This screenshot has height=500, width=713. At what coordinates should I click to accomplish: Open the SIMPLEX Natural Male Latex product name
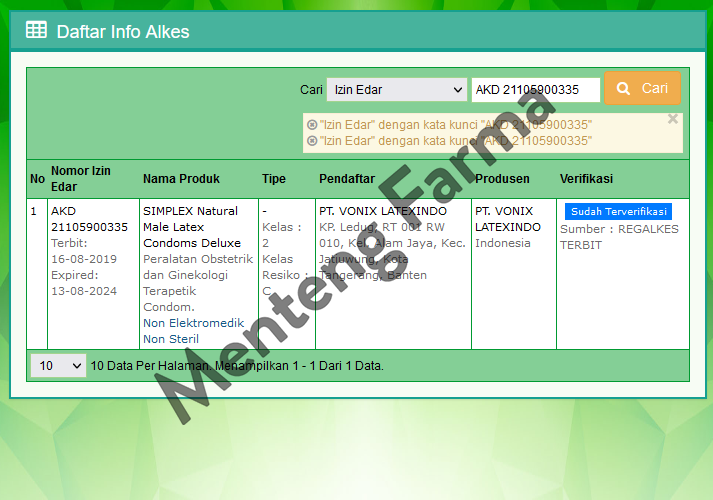[191, 227]
